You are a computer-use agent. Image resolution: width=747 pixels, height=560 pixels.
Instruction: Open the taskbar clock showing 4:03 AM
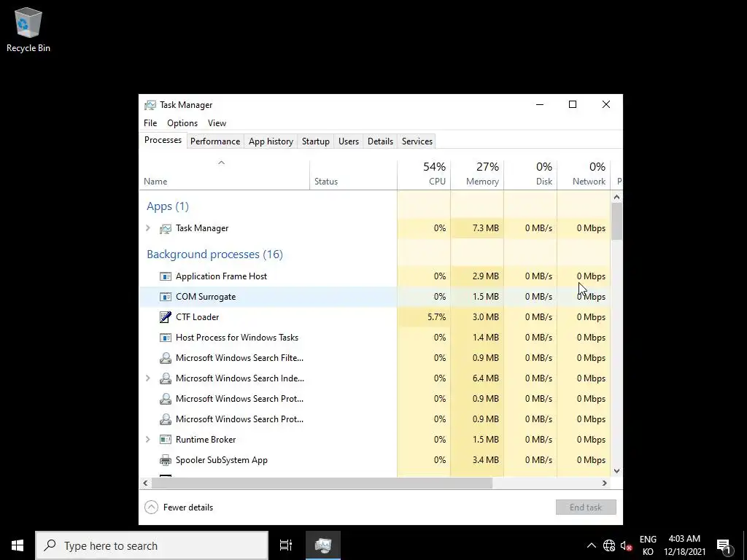click(684, 545)
